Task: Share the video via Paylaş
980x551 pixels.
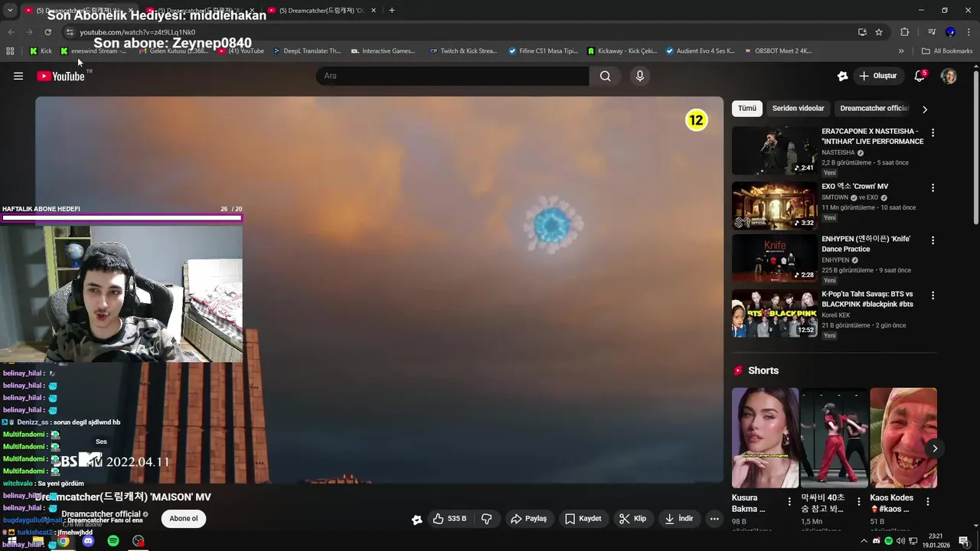Action: point(528,519)
